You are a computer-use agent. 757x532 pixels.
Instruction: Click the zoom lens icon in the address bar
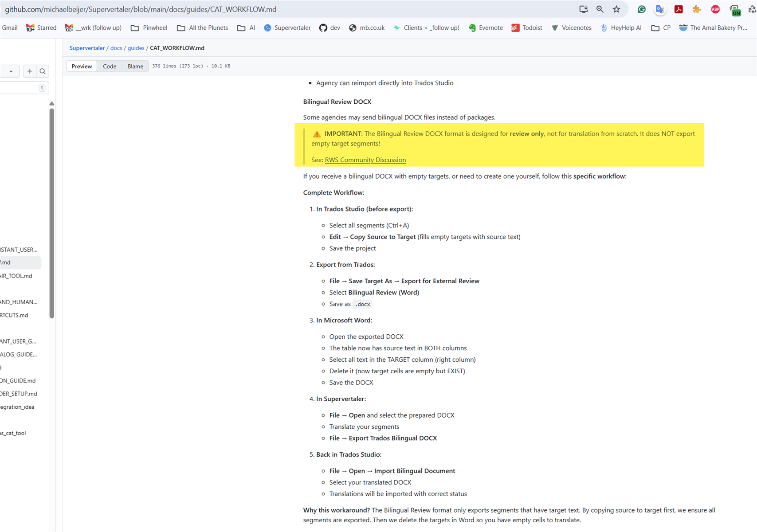coord(600,9)
